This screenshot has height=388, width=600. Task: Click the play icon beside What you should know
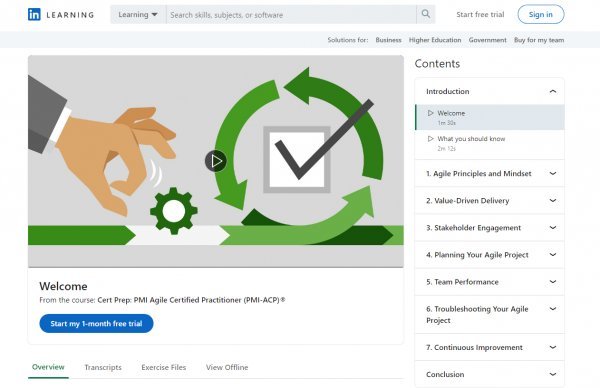point(430,139)
